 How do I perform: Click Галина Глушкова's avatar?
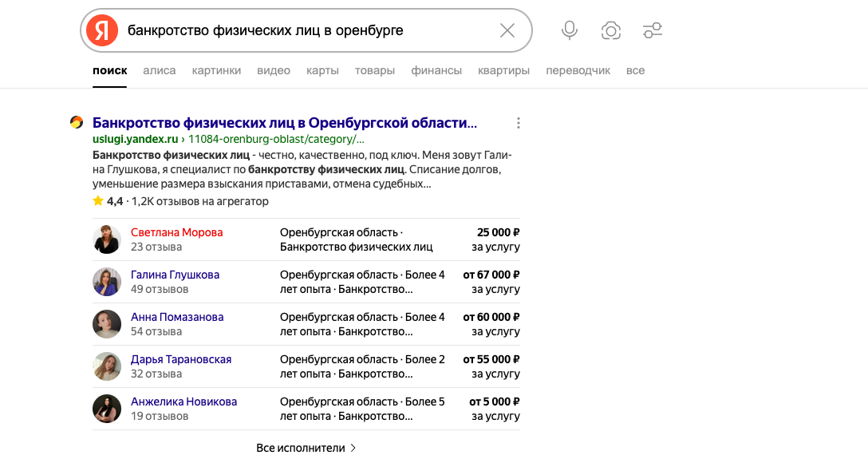(x=107, y=282)
